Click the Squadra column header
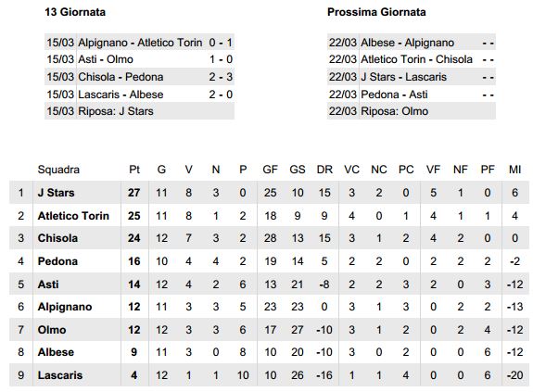533x392 pixels. coord(58,170)
